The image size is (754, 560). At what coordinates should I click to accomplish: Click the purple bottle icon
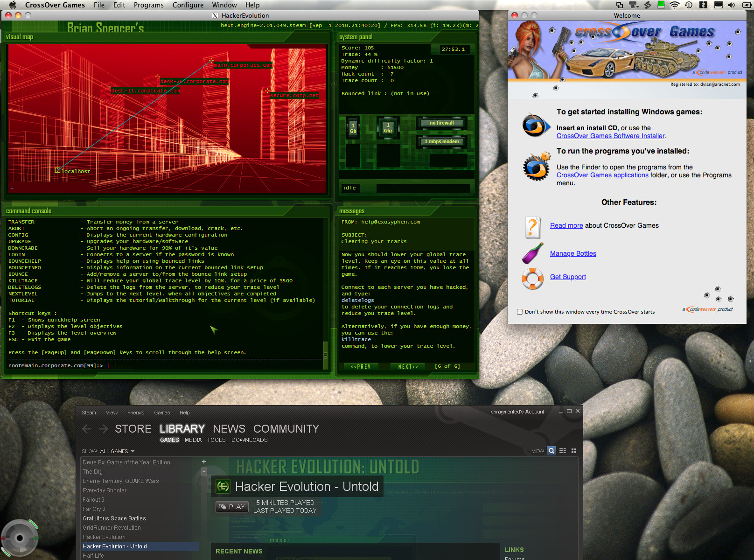pos(533,253)
